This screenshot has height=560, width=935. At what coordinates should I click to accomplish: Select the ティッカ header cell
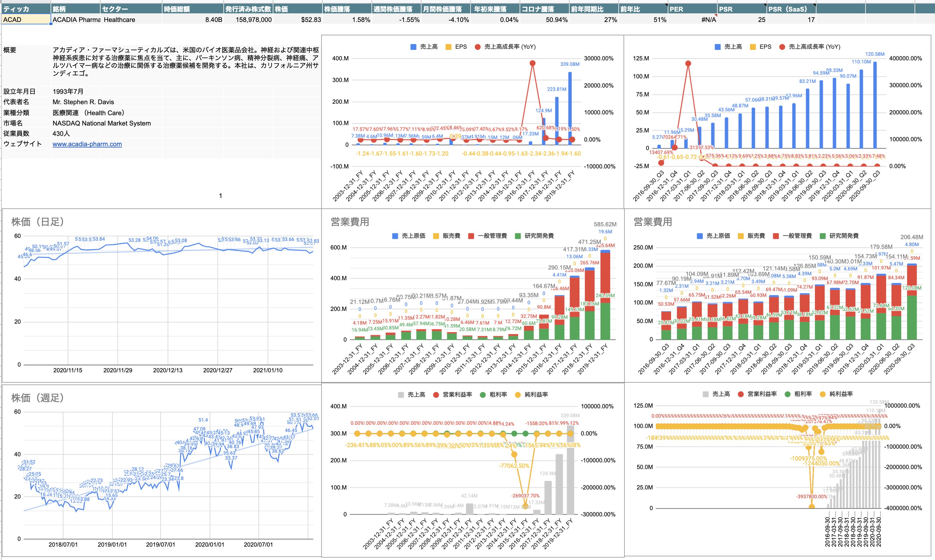[26, 9]
